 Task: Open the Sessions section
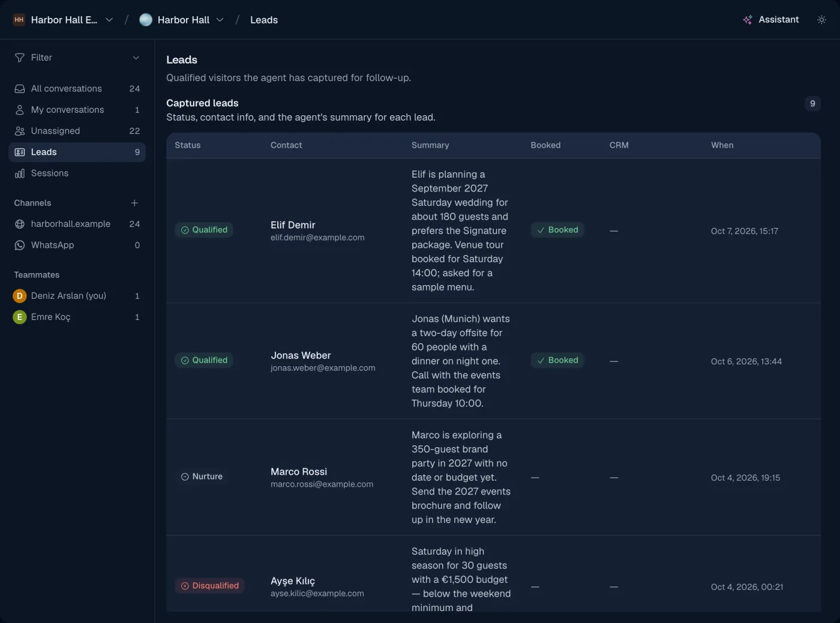pos(77,173)
